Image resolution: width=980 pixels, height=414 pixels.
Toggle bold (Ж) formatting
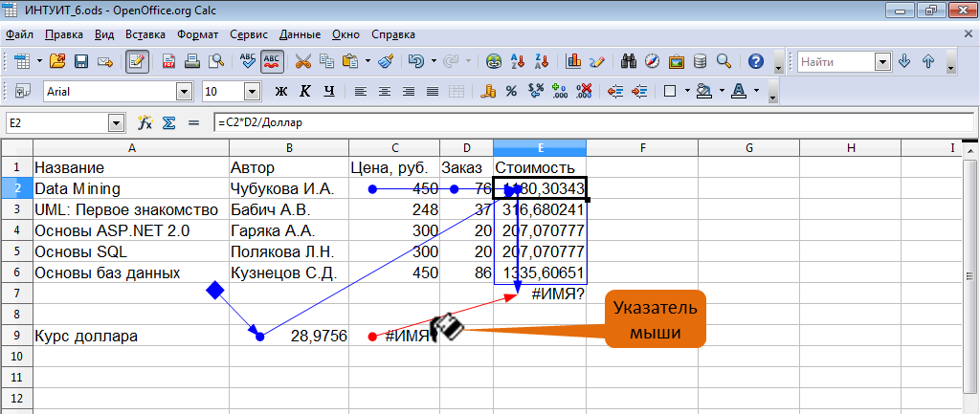pyautogui.click(x=281, y=91)
